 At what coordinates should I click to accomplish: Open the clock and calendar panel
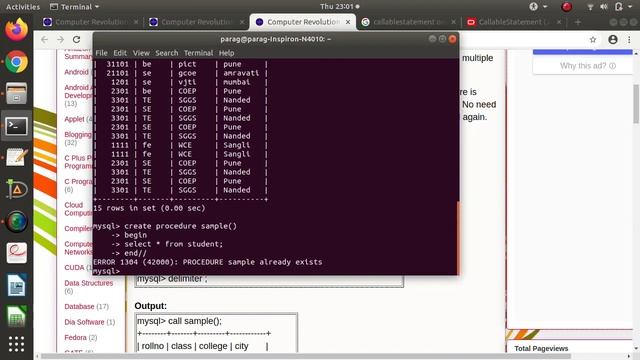340,7
